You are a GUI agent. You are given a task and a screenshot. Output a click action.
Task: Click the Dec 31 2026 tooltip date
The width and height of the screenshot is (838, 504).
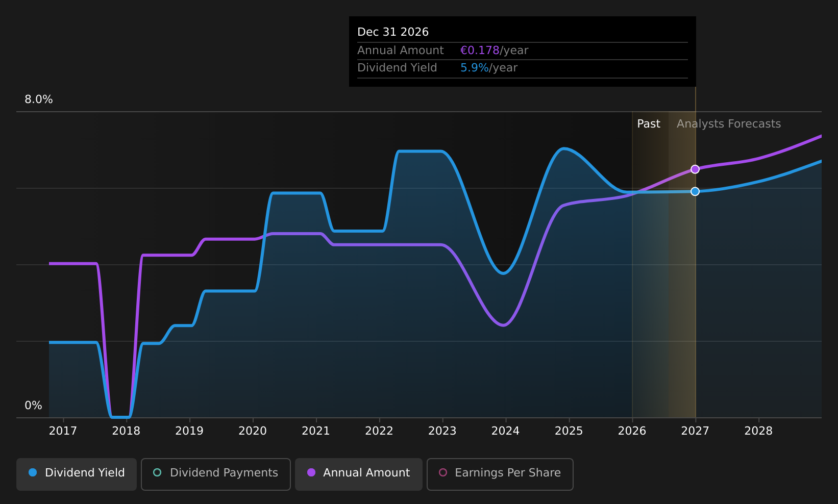[x=393, y=32]
